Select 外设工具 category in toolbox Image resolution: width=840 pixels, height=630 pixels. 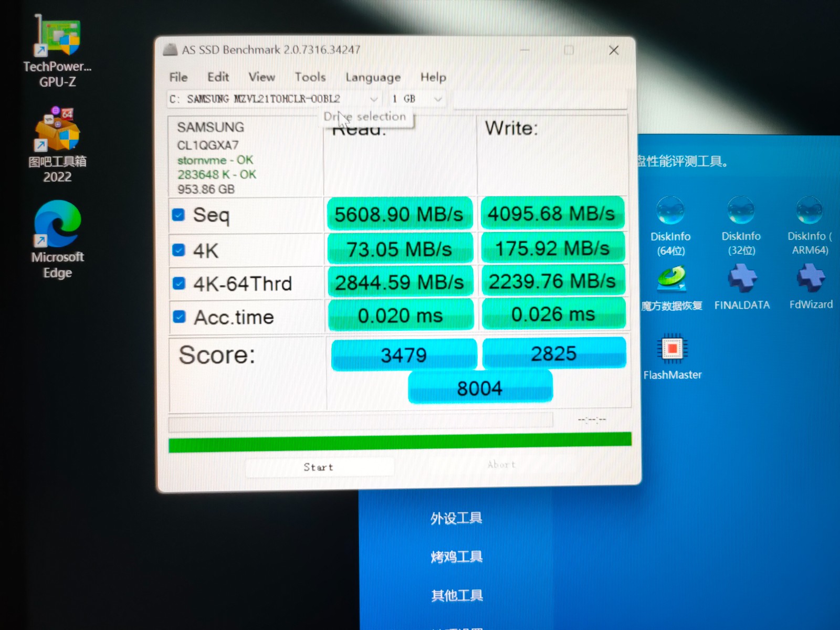pyautogui.click(x=456, y=518)
